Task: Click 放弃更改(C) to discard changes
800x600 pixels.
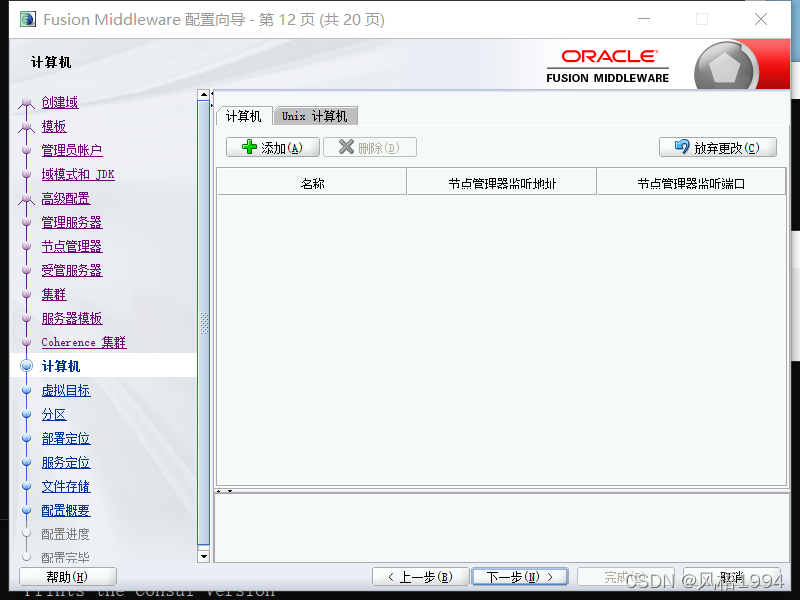Action: [718, 147]
